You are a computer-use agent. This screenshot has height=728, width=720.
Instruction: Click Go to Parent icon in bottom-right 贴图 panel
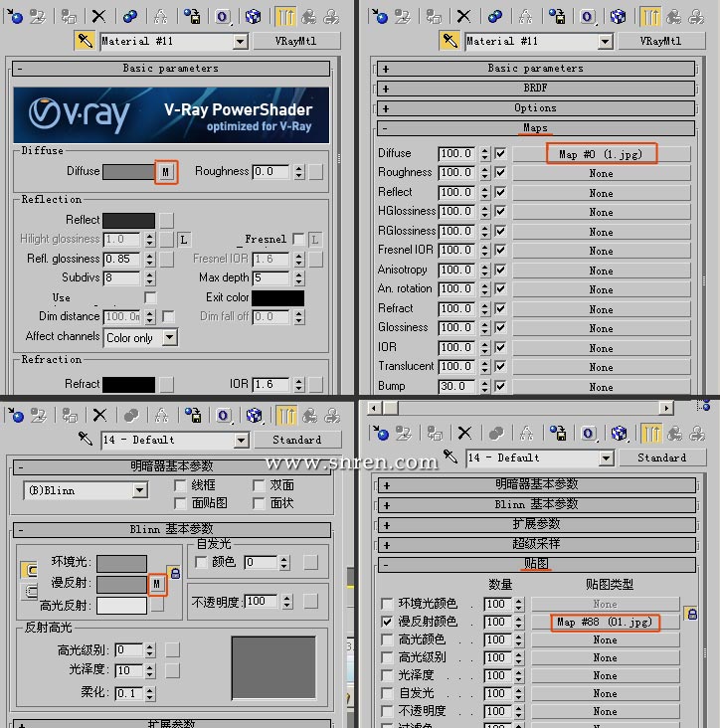(674, 434)
